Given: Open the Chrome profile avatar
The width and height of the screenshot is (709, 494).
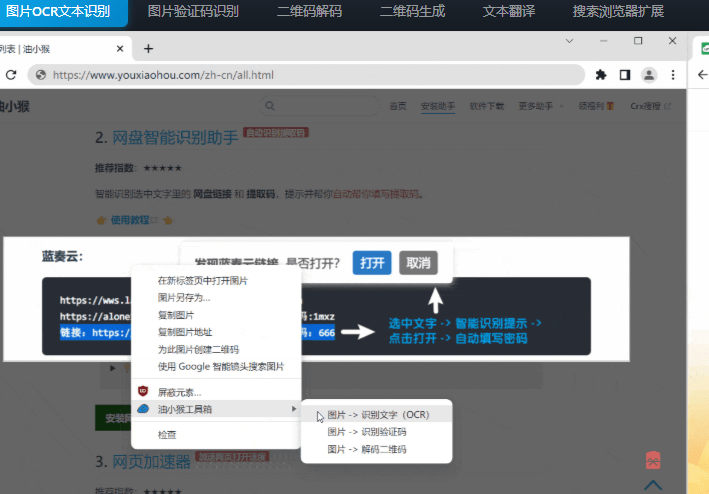Looking at the screenshot, I should (649, 75).
